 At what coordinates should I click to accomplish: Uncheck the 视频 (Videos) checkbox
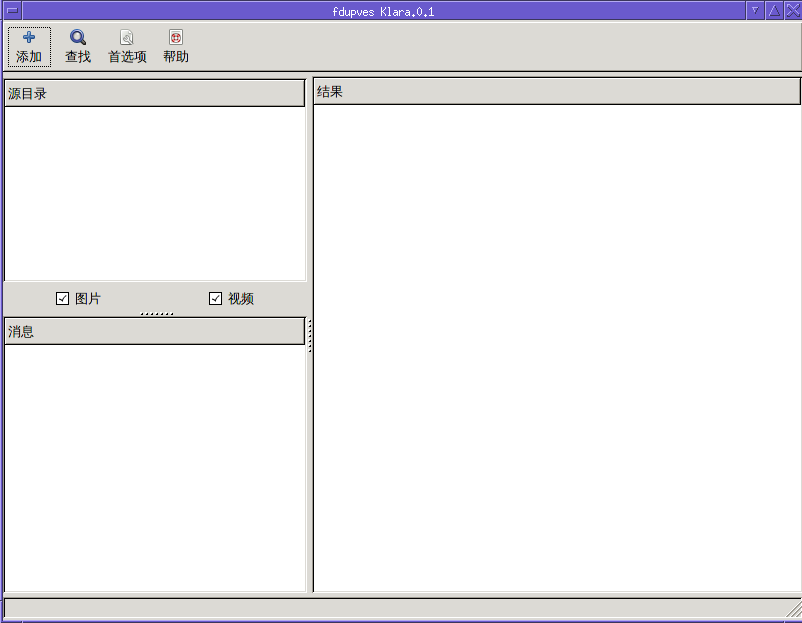pyautogui.click(x=215, y=298)
